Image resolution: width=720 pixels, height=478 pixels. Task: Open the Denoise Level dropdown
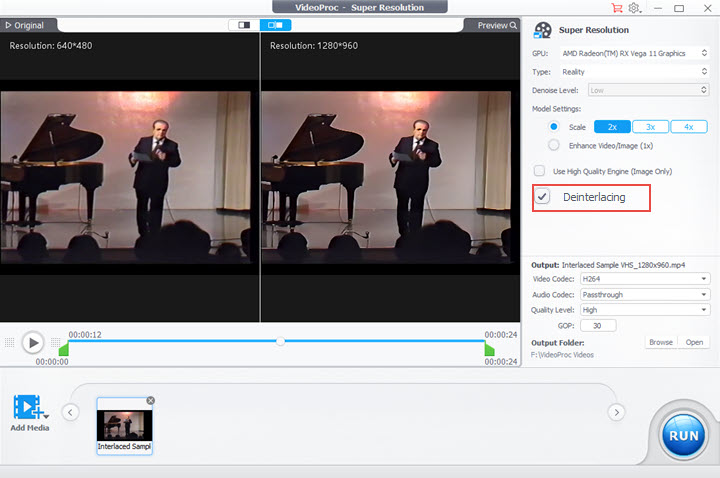pyautogui.click(x=648, y=90)
